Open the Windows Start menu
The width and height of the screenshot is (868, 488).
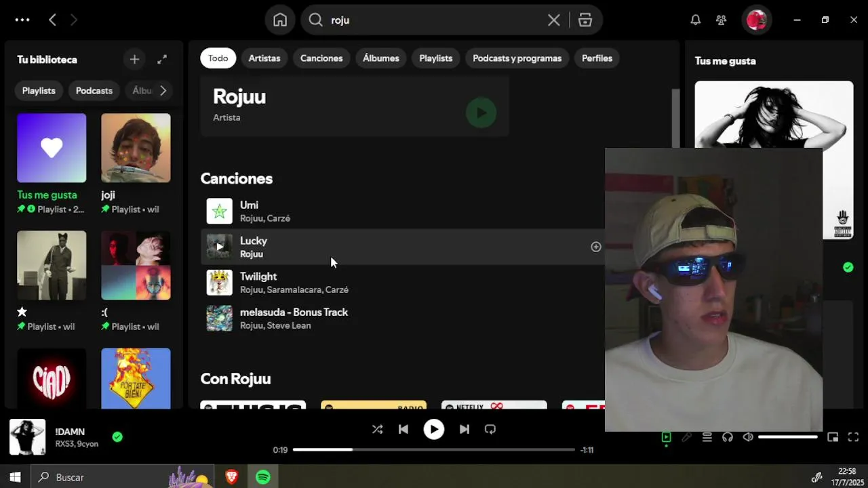pos(15,477)
